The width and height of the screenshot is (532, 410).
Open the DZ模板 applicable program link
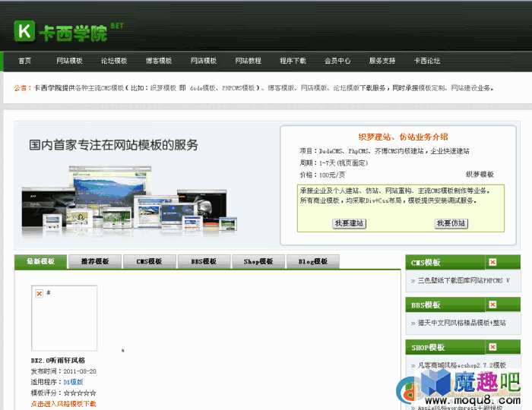[x=74, y=382]
